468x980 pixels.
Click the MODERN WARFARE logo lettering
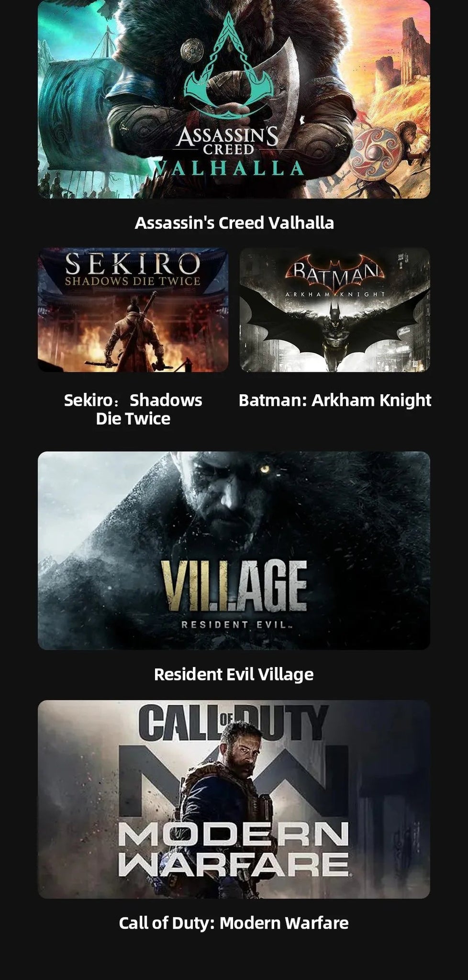(234, 850)
